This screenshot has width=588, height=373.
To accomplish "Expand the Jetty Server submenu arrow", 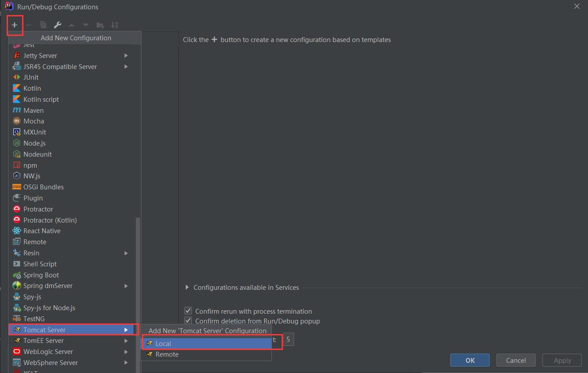I will pos(126,55).
